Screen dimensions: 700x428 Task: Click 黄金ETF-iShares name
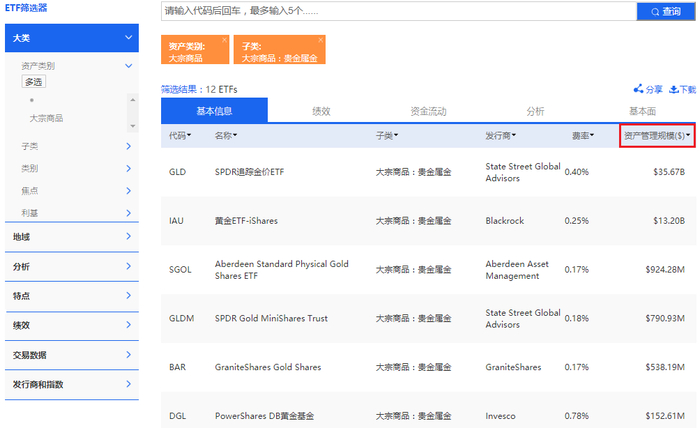pyautogui.click(x=246, y=220)
